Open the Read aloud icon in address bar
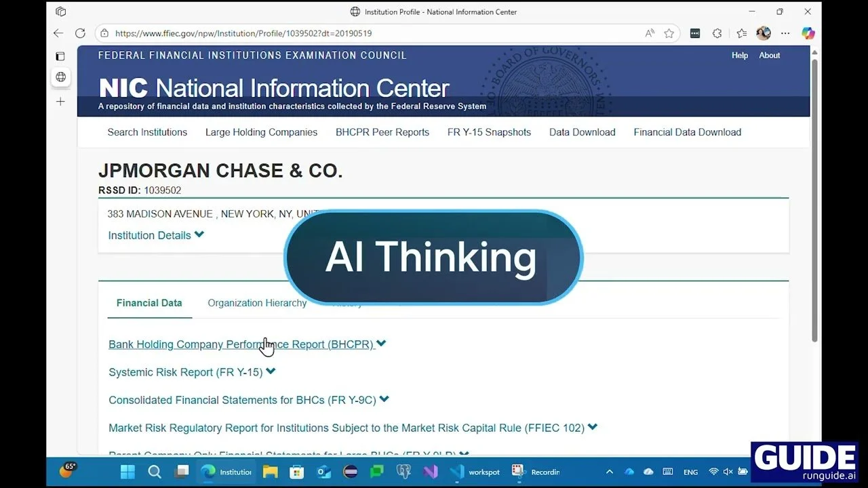The width and height of the screenshot is (868, 488). pos(650,33)
